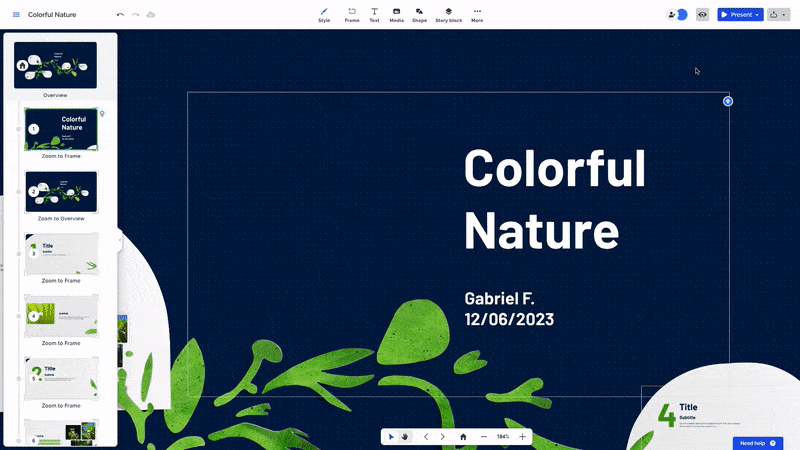
Task: Open the share export button
Action: click(774, 15)
